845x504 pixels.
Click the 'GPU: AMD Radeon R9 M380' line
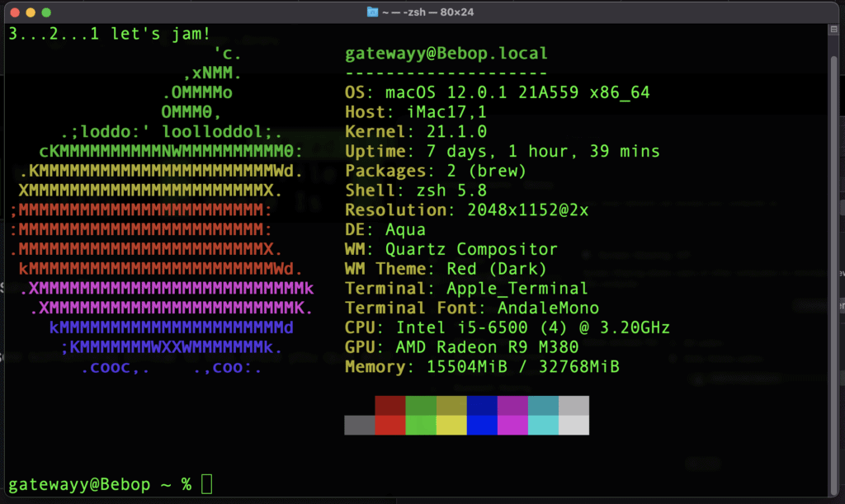(461, 347)
